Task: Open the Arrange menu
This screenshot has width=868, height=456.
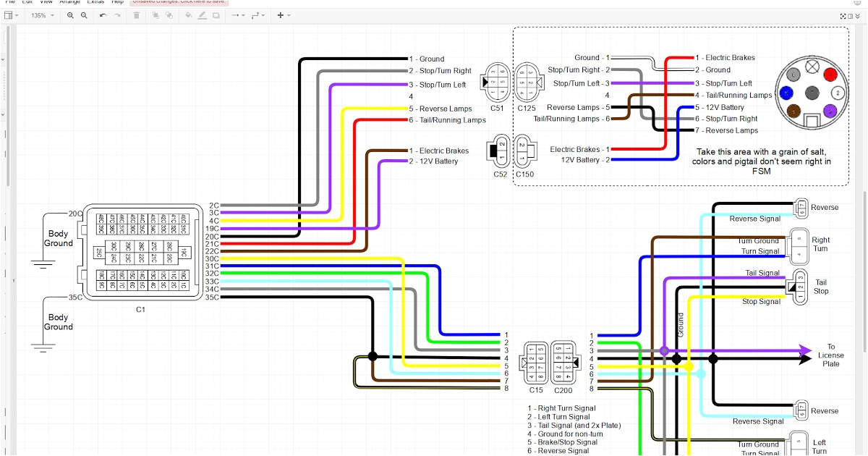Action: [x=69, y=2]
